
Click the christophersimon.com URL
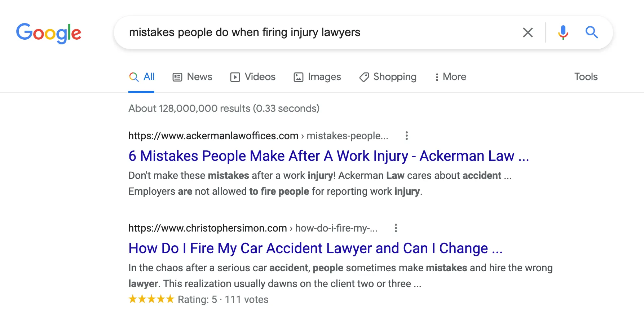pyautogui.click(x=208, y=228)
